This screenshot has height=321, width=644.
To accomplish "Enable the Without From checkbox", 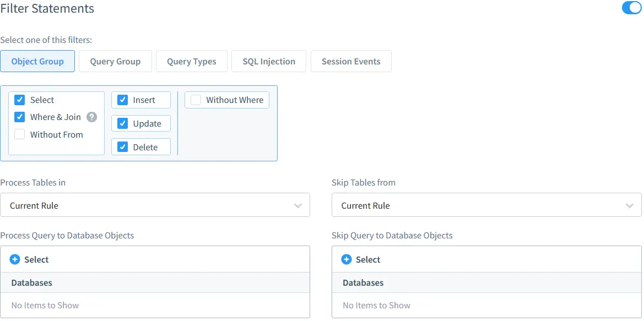I will tap(20, 135).
